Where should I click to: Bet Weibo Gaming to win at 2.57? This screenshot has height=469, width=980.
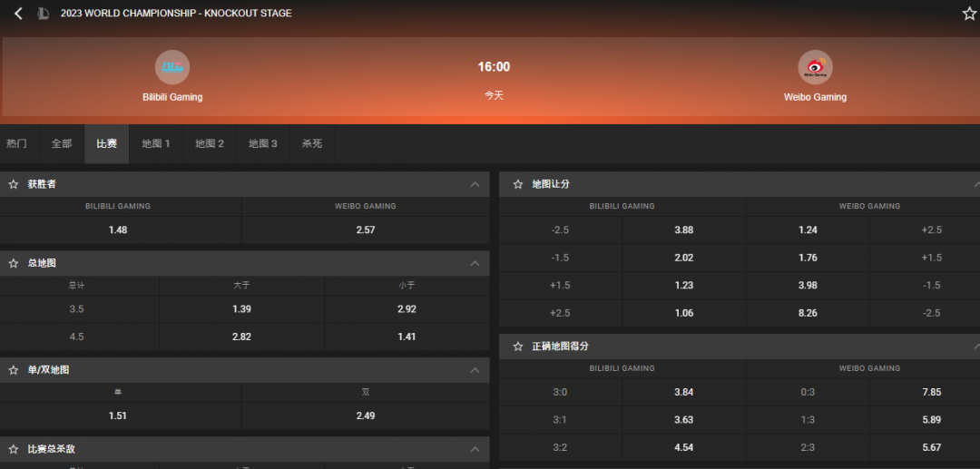point(366,230)
